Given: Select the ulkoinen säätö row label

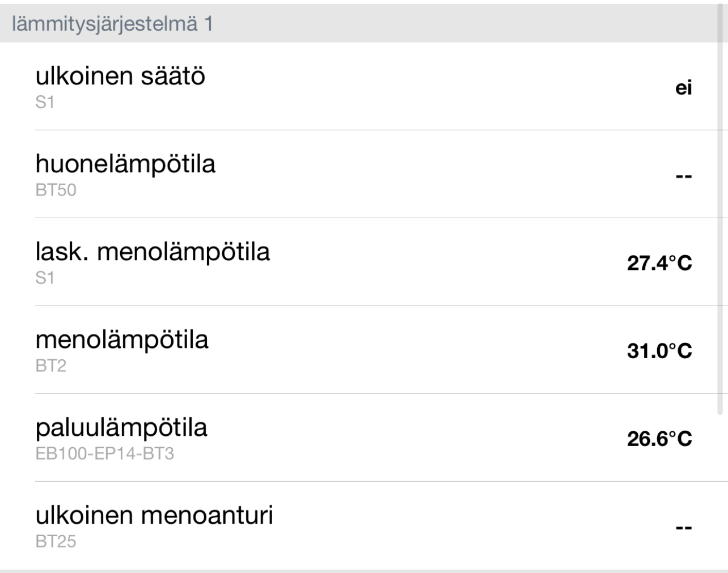Looking at the screenshot, I should click(120, 76).
